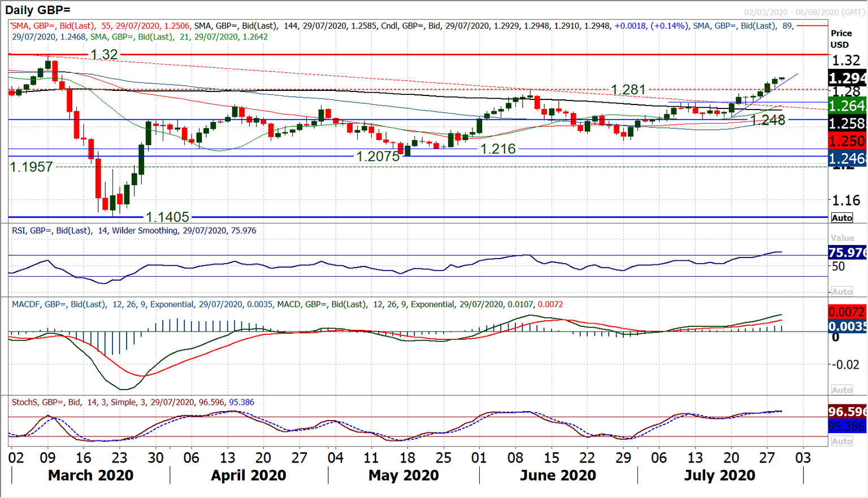Toggle Auto scaling on the price axis
This screenshot has height=498, width=868.
(841, 218)
